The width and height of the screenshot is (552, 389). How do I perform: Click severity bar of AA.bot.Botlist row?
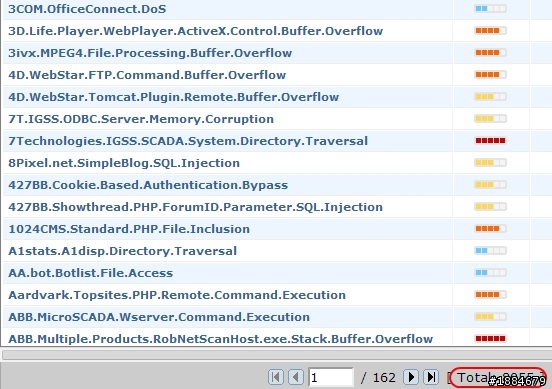point(490,272)
